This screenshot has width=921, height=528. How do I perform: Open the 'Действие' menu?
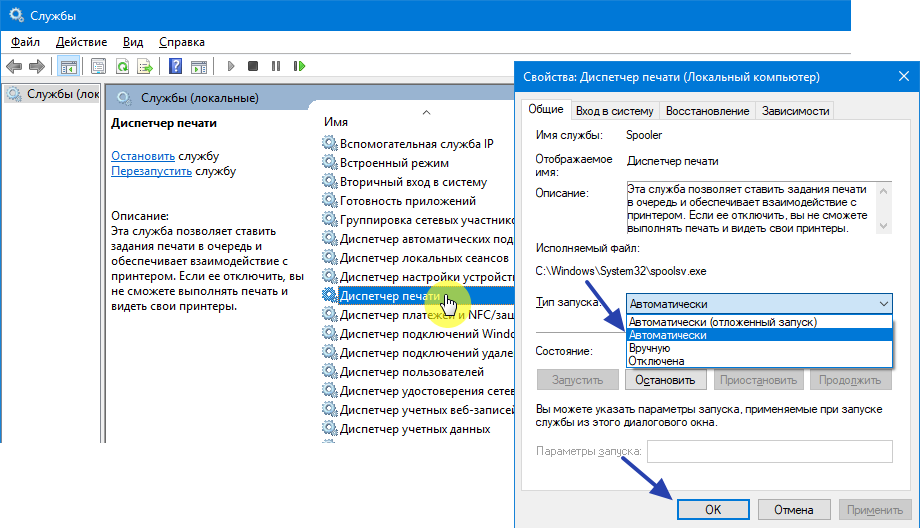81,42
